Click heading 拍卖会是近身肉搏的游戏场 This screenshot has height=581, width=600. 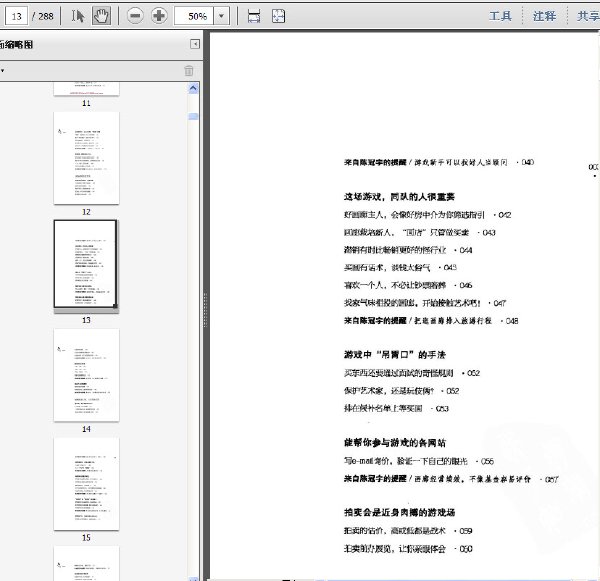pyautogui.click(x=399, y=512)
